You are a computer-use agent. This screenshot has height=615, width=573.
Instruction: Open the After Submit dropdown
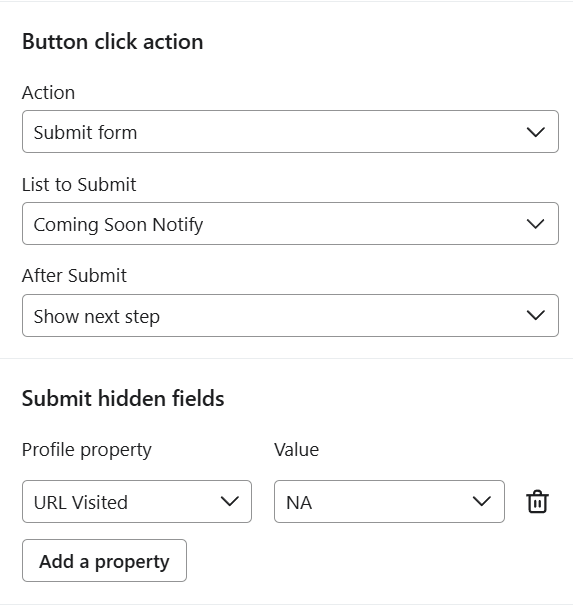pos(290,315)
